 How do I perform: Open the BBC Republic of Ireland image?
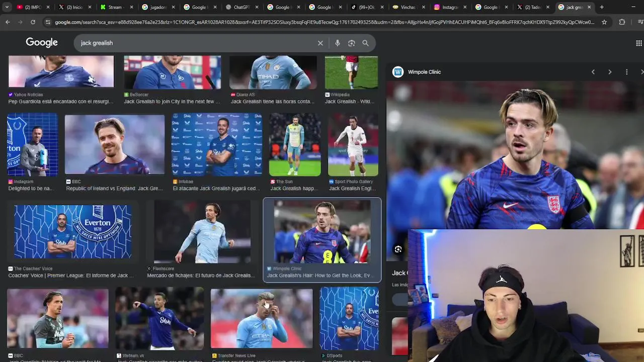(x=115, y=145)
